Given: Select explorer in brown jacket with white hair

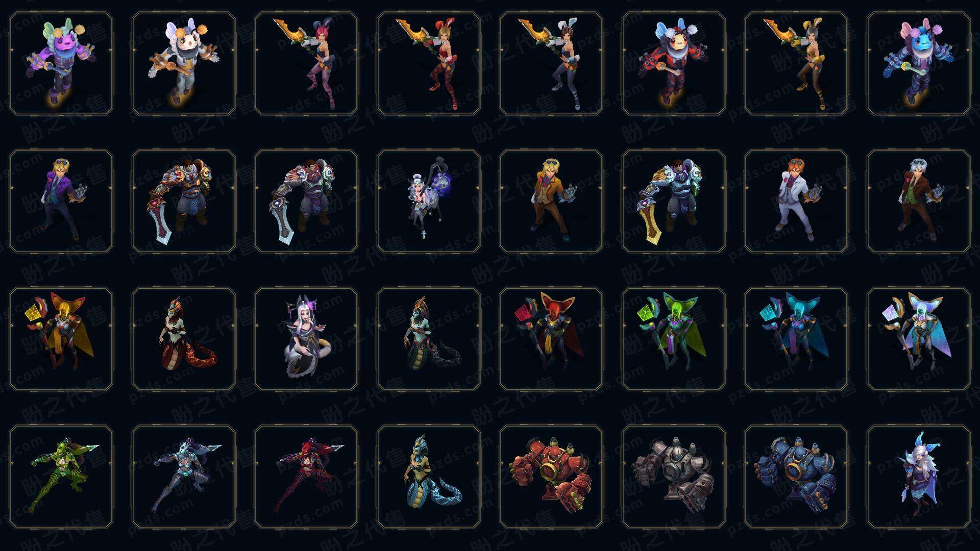Looking at the screenshot, I should pyautogui.click(x=919, y=201).
